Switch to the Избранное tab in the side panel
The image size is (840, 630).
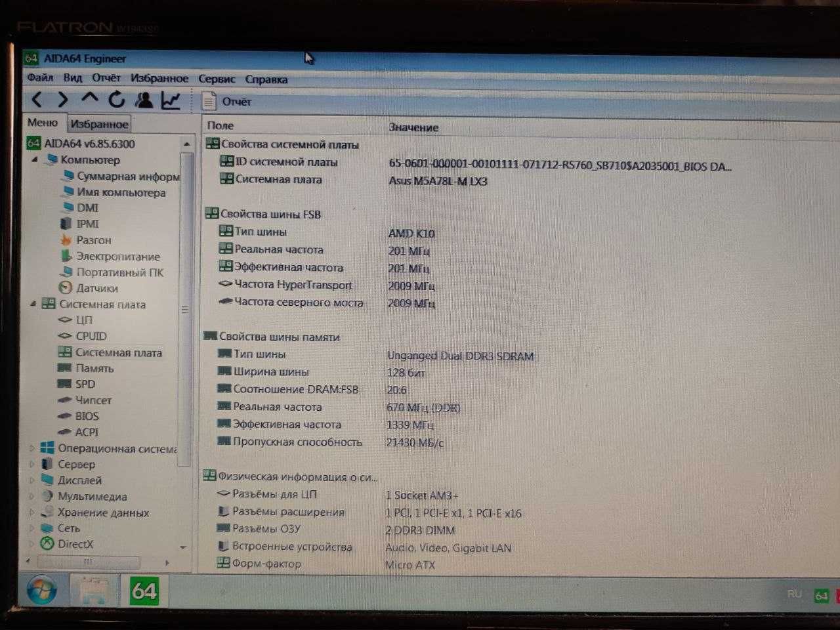coord(99,124)
